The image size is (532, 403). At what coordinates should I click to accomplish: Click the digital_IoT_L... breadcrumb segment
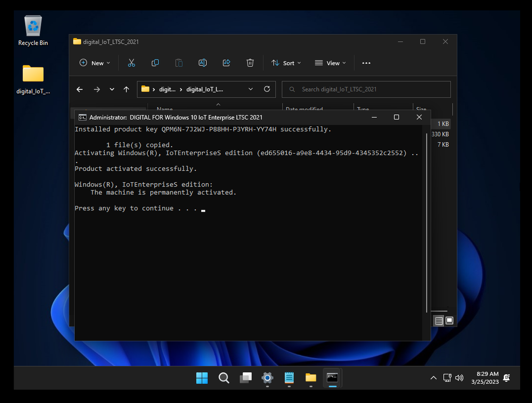205,90
